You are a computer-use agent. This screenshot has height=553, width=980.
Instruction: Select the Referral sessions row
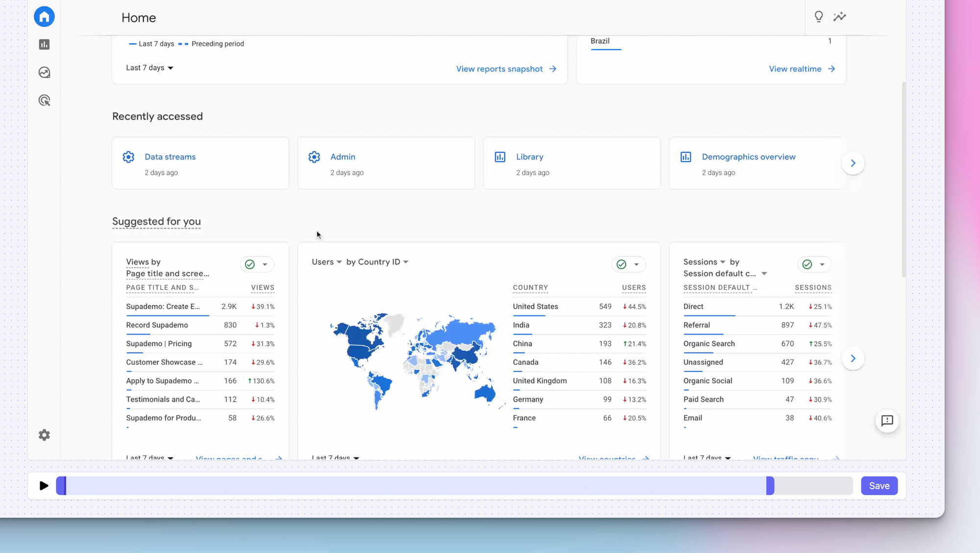[758, 325]
